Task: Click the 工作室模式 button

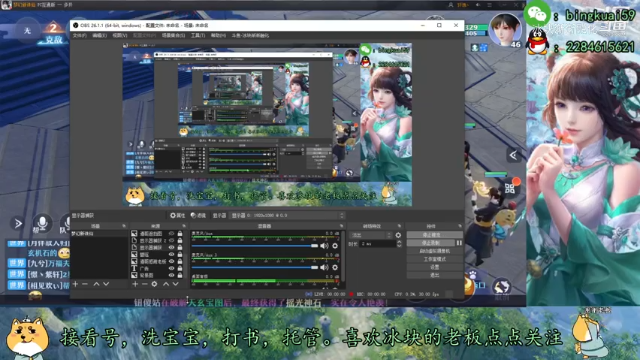Action: (x=435, y=259)
